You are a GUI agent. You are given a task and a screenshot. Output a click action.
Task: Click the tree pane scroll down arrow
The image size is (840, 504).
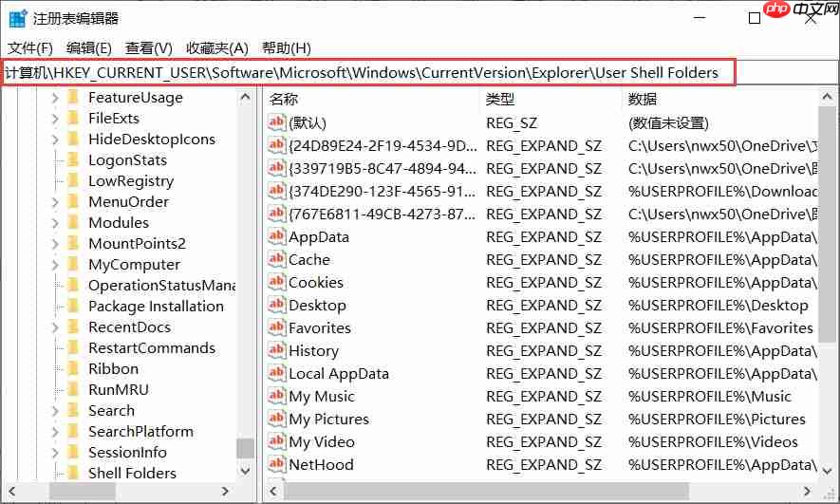click(246, 472)
